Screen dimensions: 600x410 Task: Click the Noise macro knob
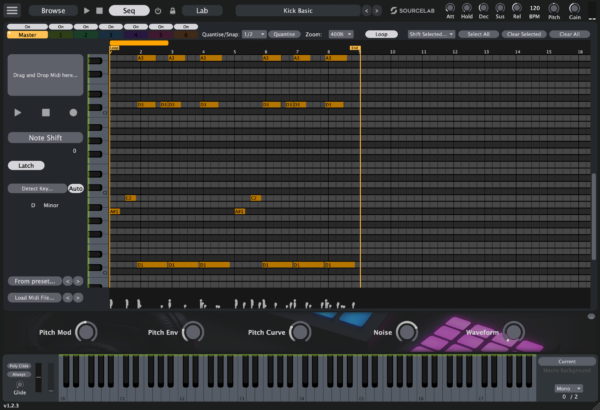pos(406,332)
